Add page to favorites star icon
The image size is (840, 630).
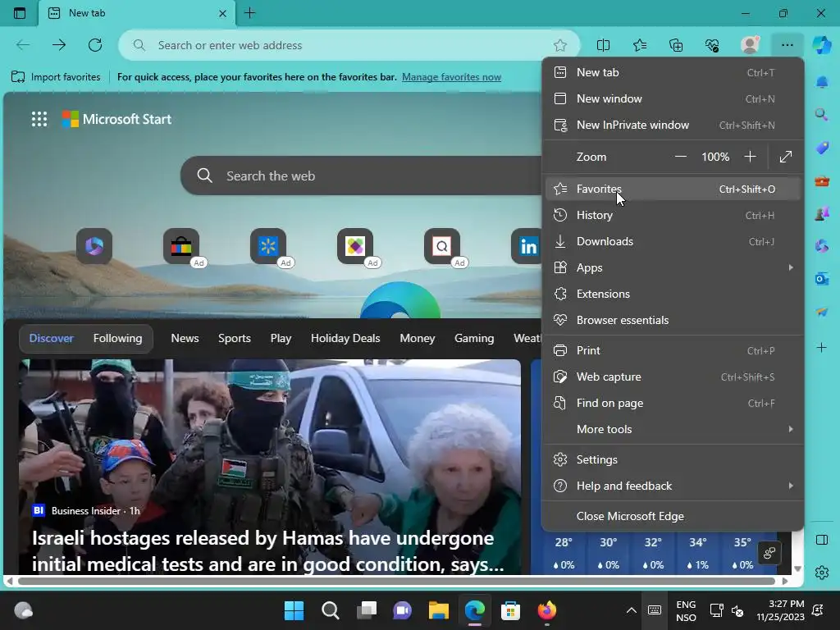click(559, 46)
